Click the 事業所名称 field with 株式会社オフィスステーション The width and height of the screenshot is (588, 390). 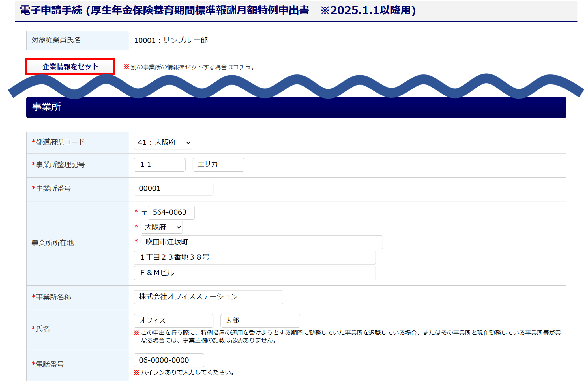click(x=208, y=297)
